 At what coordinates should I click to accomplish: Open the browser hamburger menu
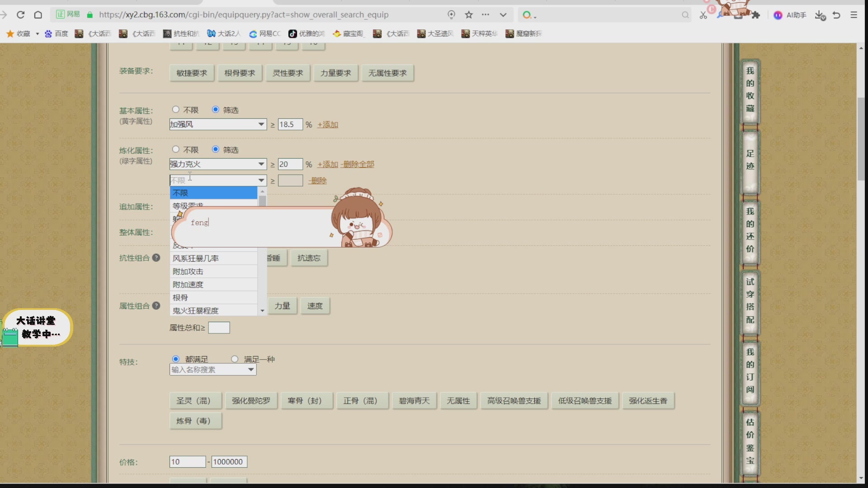(x=854, y=15)
